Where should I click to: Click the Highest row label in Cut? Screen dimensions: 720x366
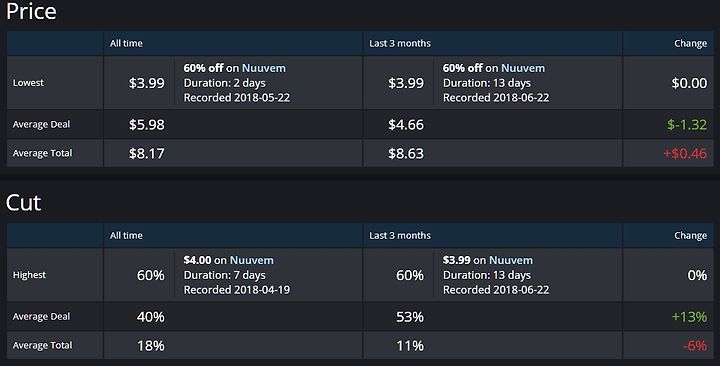29,275
